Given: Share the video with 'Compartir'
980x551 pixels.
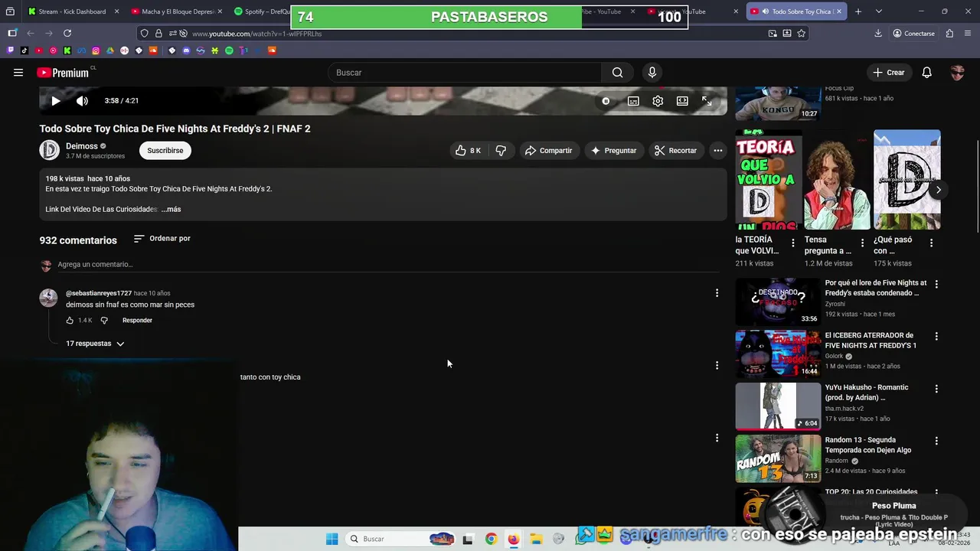Looking at the screenshot, I should pos(548,151).
